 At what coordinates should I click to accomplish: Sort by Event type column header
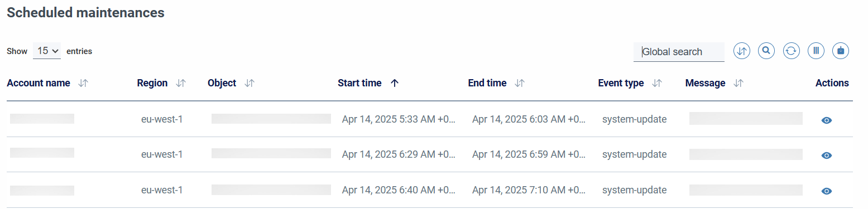click(x=621, y=83)
